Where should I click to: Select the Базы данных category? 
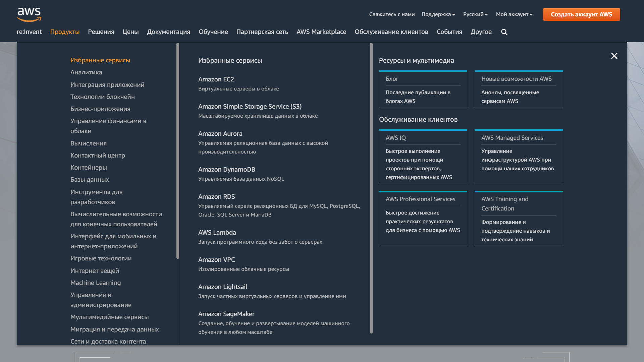pos(90,180)
